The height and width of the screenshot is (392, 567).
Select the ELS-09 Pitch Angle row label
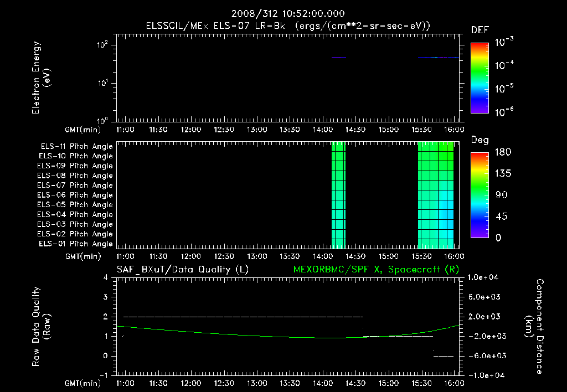[x=75, y=166]
